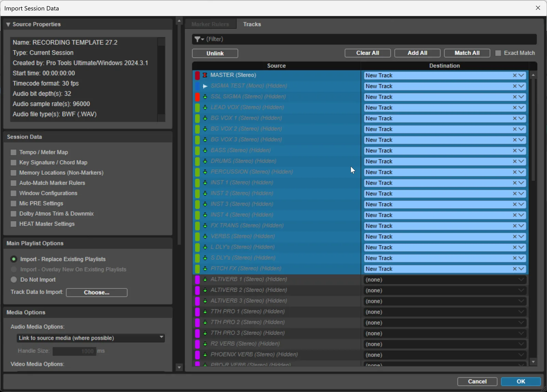547x392 pixels.
Task: Clear destination X for LEAD VOX row
Action: (515, 108)
